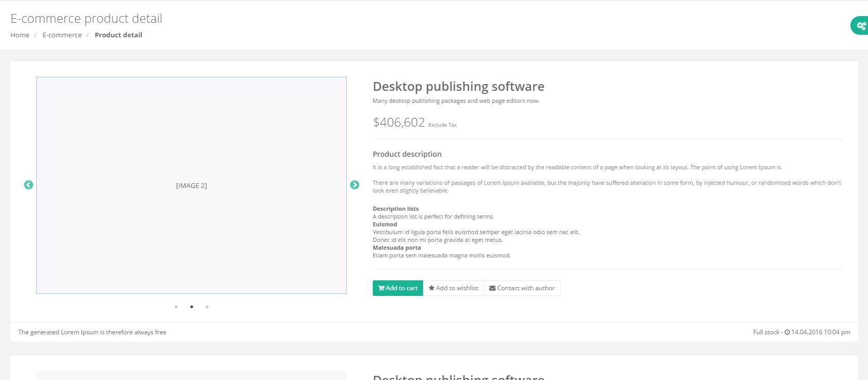Click the Exclude Tax label
Viewport: 868px width, 380px height.
tap(442, 125)
